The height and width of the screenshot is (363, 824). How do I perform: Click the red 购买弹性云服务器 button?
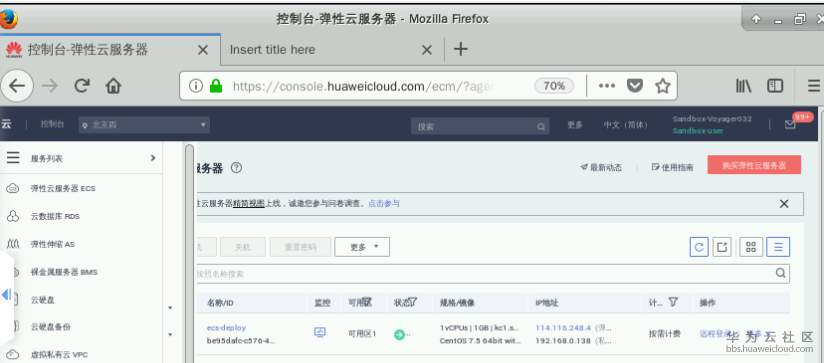(754, 165)
